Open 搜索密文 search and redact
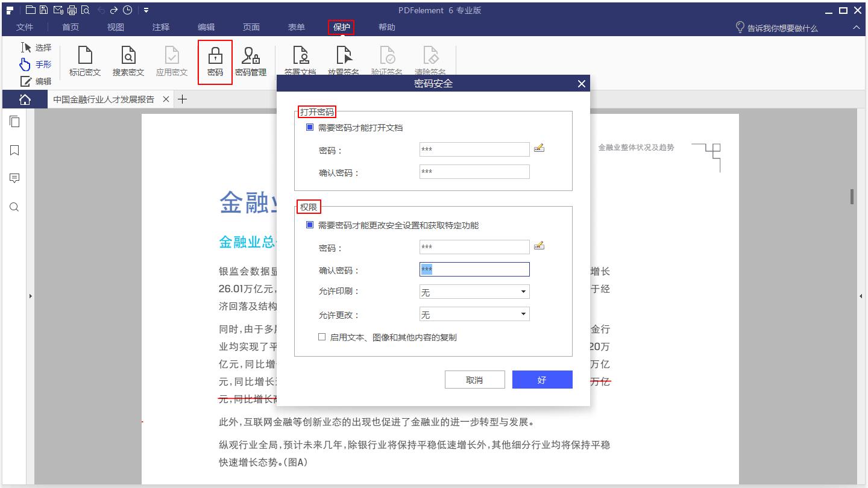Image resolution: width=868 pixels, height=488 pixels. point(127,60)
